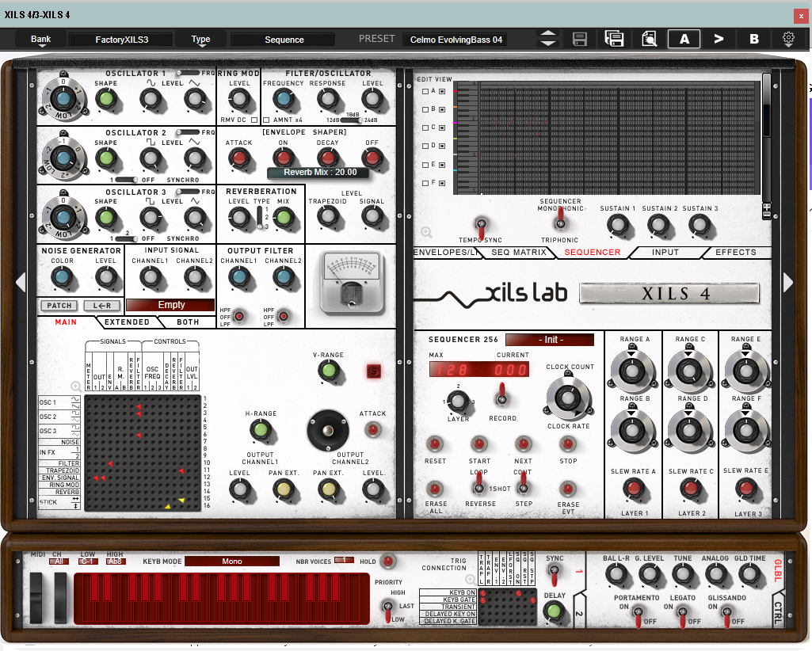Click the CTRL side tab
Viewport: 812px width, 651px height.
click(778, 613)
